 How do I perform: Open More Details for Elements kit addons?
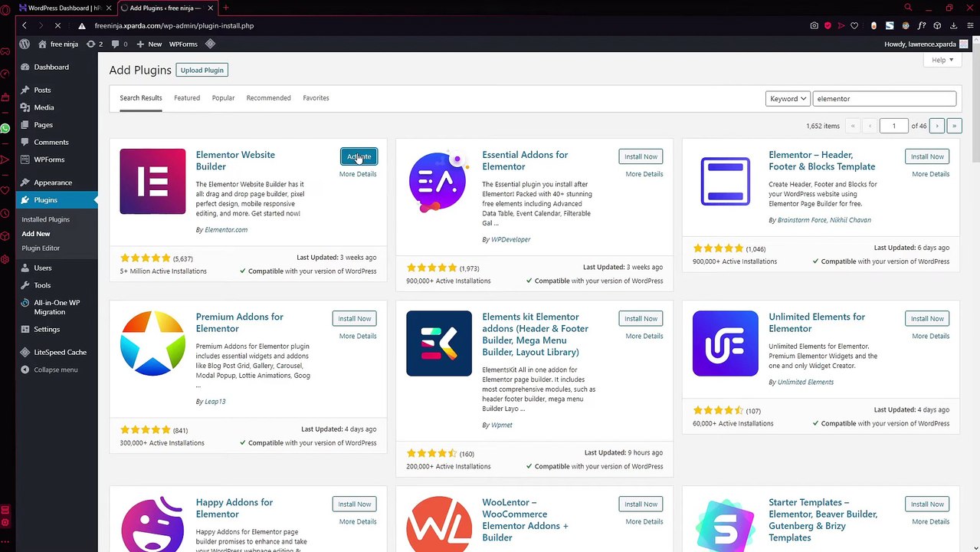(644, 337)
